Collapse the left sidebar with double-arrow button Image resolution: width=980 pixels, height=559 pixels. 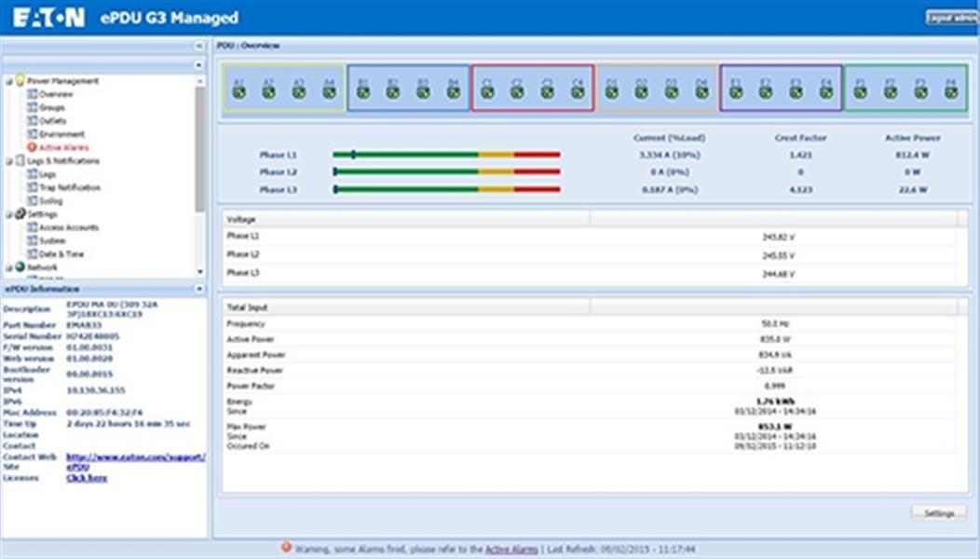pyautogui.click(x=198, y=46)
